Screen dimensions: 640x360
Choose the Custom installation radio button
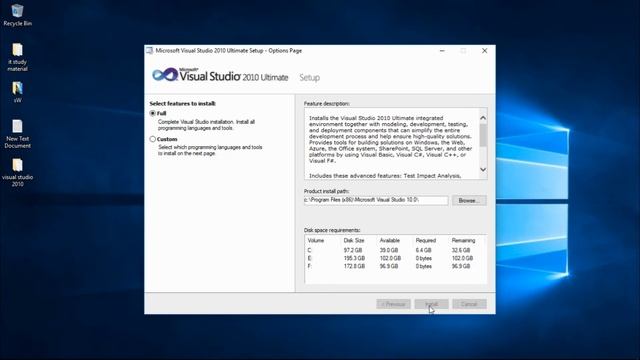click(153, 139)
